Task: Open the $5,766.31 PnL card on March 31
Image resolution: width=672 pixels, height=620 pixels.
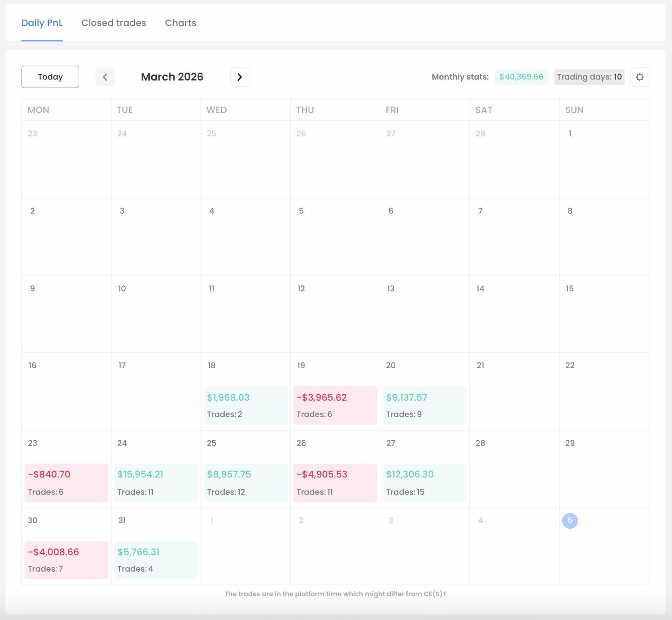Action: [156, 560]
